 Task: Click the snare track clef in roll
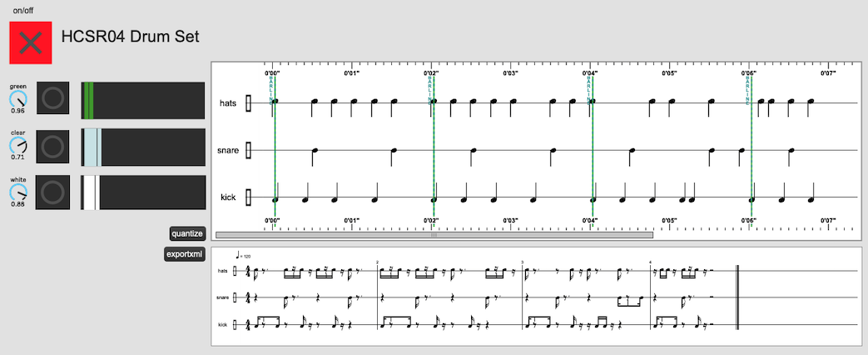point(249,150)
